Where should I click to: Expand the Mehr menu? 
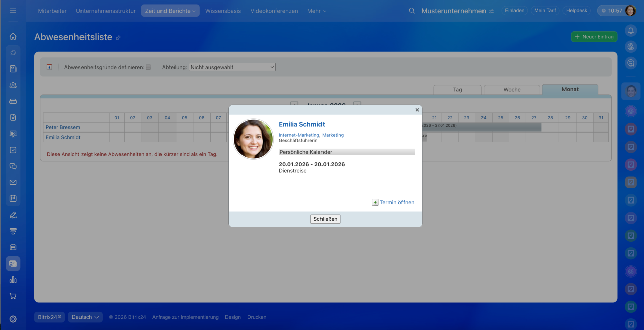click(x=316, y=11)
